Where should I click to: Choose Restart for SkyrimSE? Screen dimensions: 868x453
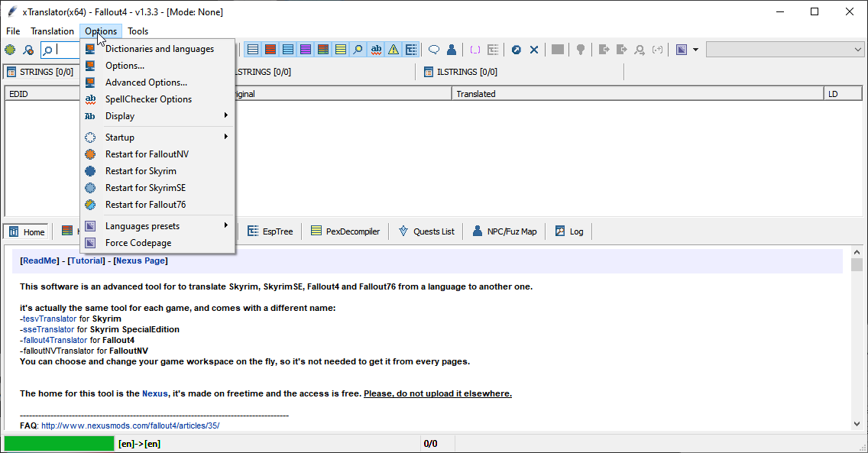pos(157,188)
